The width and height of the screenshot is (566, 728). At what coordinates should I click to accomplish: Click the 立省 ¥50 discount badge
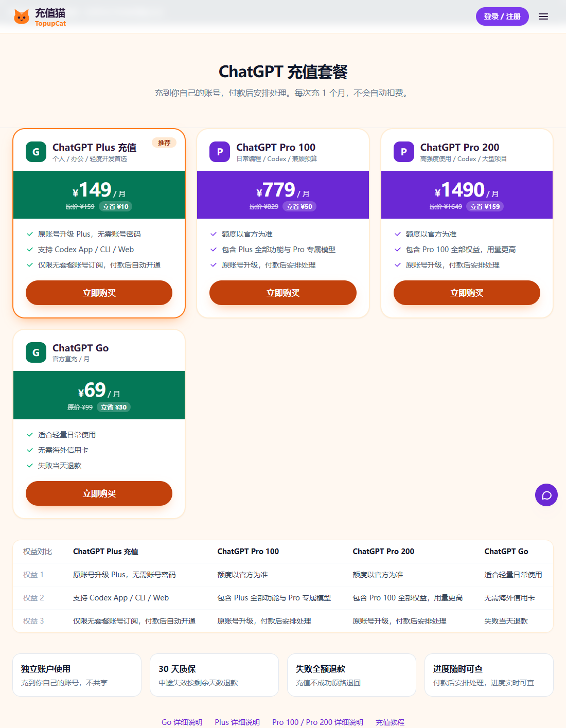[299, 206]
